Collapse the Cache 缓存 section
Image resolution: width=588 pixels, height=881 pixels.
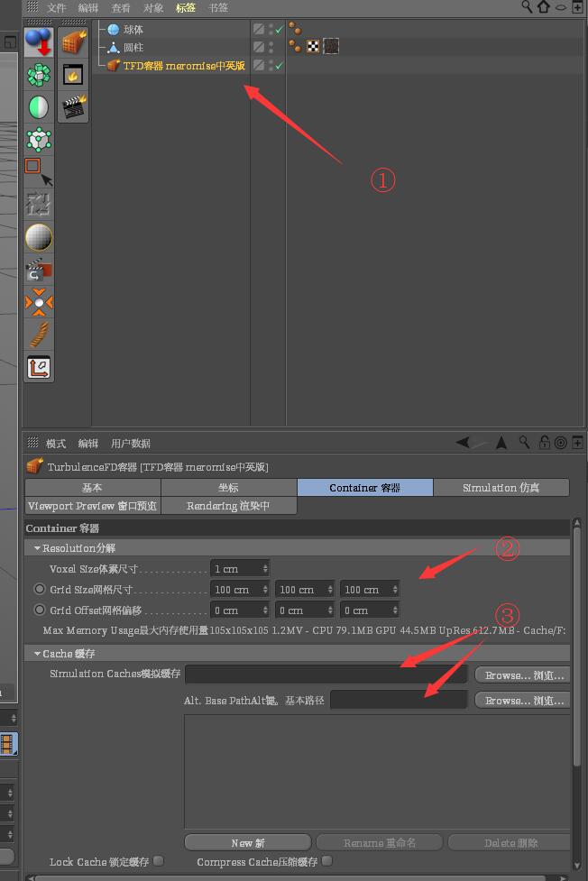[38, 653]
